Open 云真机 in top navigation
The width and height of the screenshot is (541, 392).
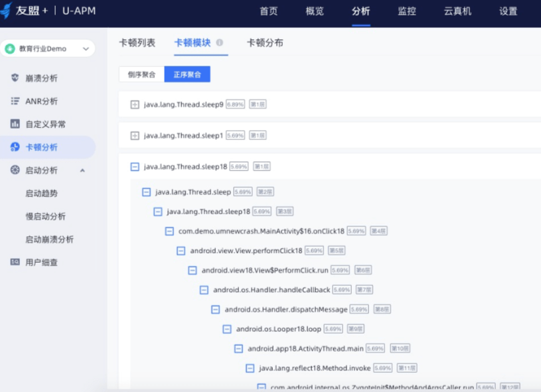pyautogui.click(x=457, y=11)
